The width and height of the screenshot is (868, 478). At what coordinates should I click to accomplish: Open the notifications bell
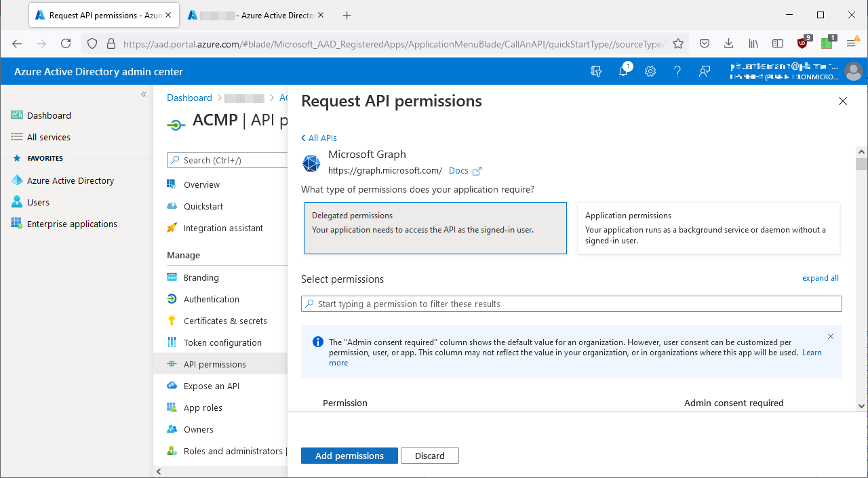pyautogui.click(x=623, y=71)
